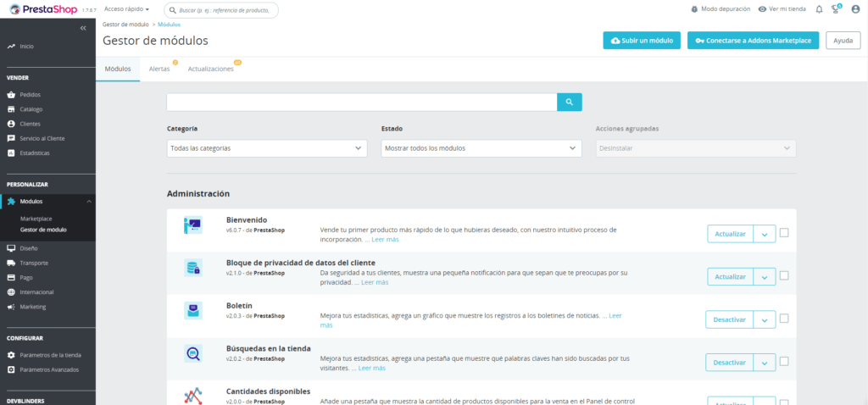The height and width of the screenshot is (405, 868).
Task: Switch to the Módulos tab
Action: (x=118, y=69)
